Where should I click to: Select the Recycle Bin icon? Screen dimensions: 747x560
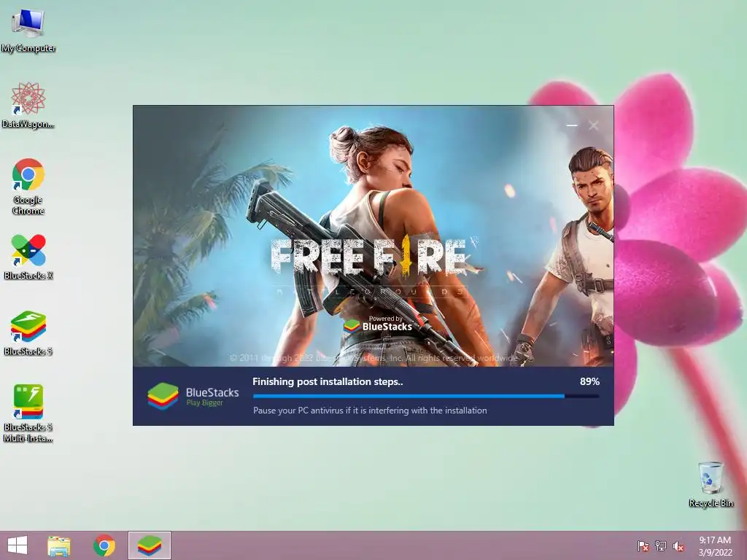point(711,484)
